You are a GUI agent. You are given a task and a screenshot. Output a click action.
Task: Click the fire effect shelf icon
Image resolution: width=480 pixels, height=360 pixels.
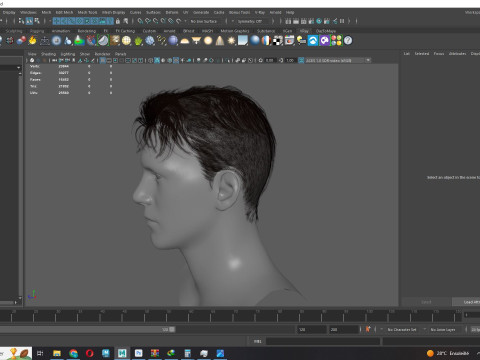32,41
